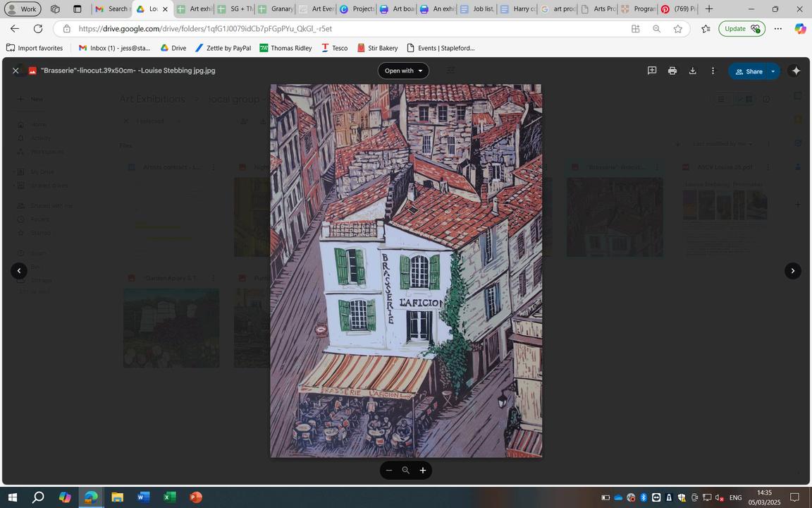
Task: Switch to the An exhi tab
Action: click(437, 8)
